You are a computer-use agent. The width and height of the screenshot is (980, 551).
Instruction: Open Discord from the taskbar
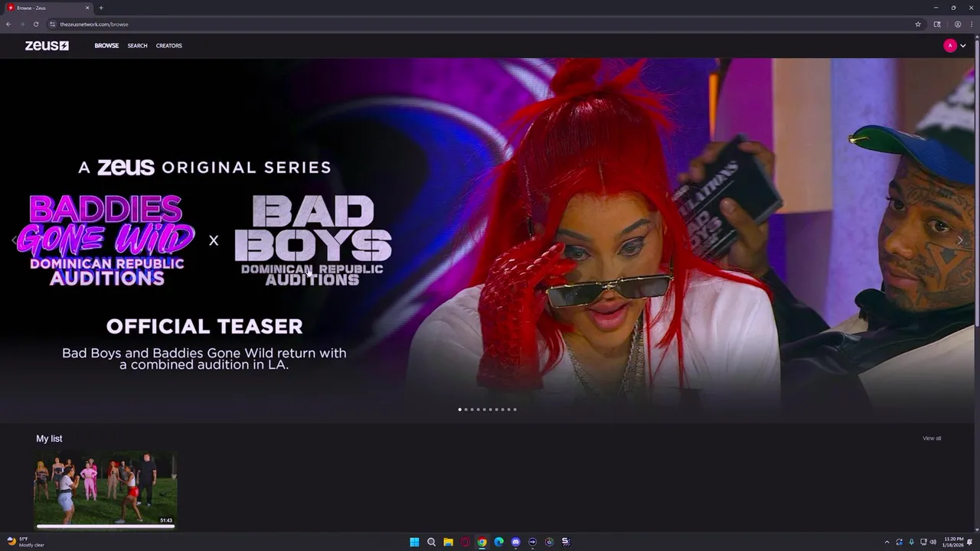tap(515, 542)
